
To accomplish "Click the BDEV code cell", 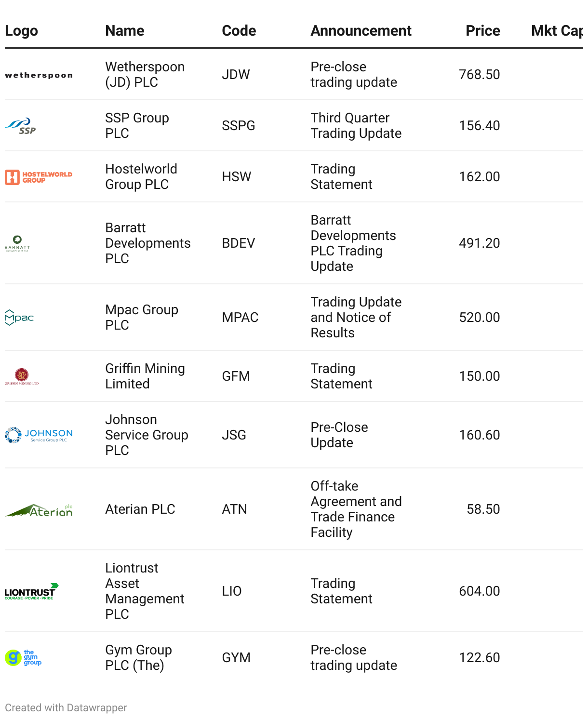I will pos(238,243).
